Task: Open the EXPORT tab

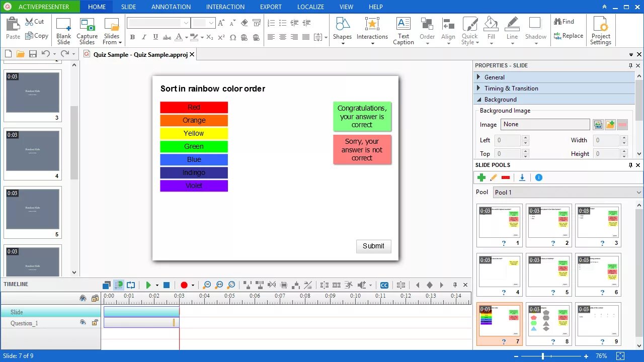Action: tap(271, 7)
